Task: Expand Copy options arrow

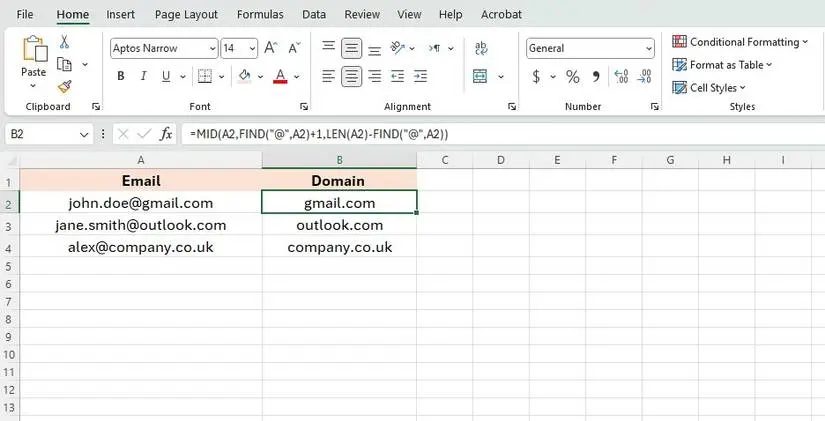Action: 85,65
